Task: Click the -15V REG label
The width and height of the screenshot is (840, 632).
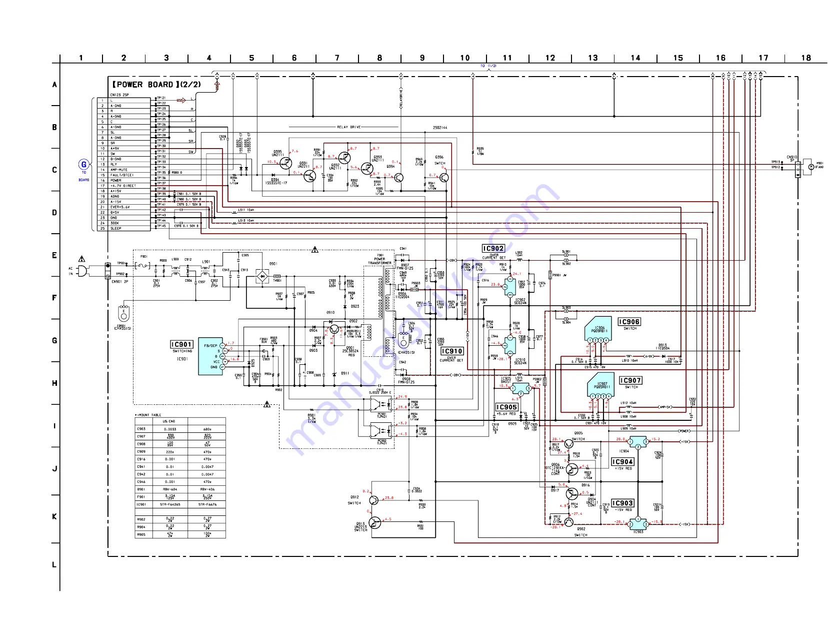Action: click(623, 510)
